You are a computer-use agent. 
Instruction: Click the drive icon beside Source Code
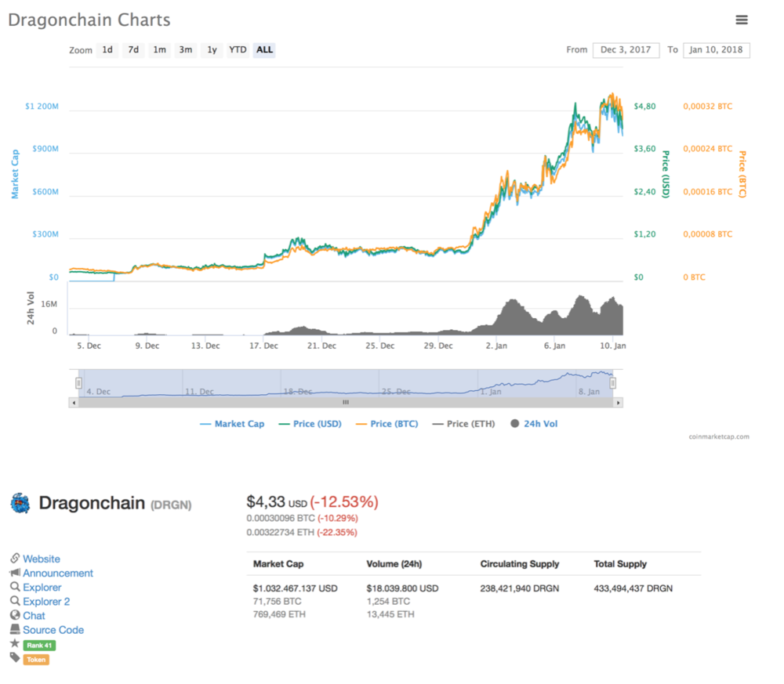15,629
